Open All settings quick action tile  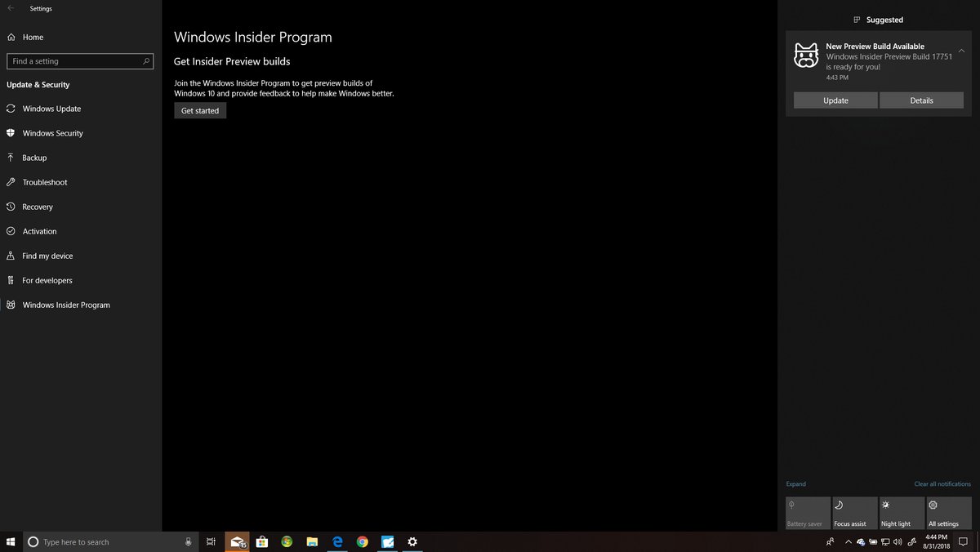[949, 514]
